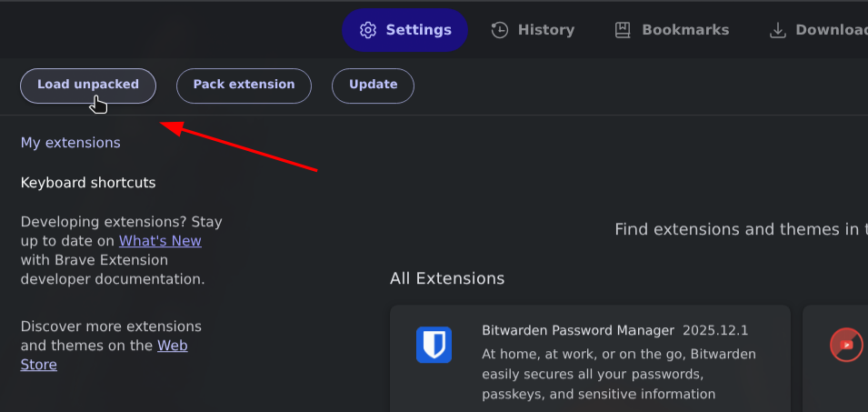This screenshot has width=868, height=412.
Task: Click the Bitwarden Password Manager title
Action: click(578, 330)
